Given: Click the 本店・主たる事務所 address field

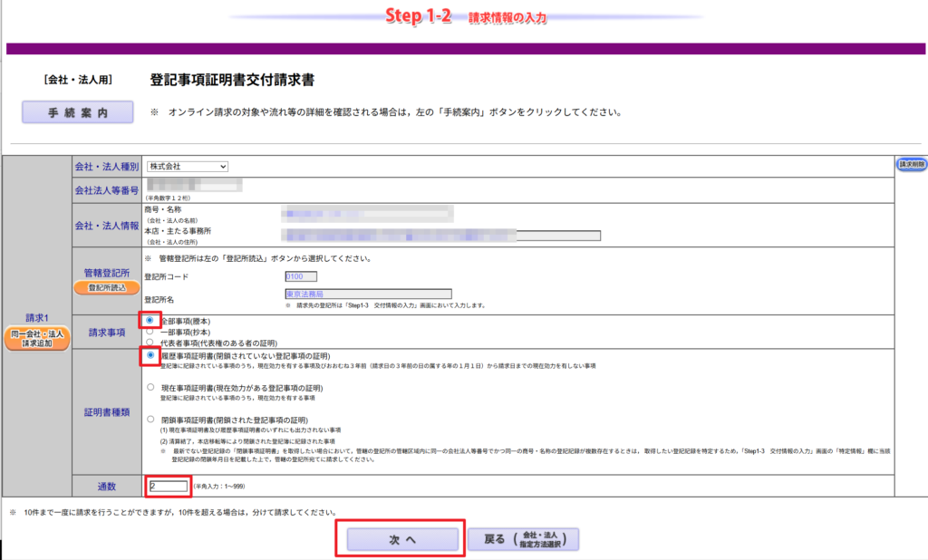Looking at the screenshot, I should pos(440,236).
